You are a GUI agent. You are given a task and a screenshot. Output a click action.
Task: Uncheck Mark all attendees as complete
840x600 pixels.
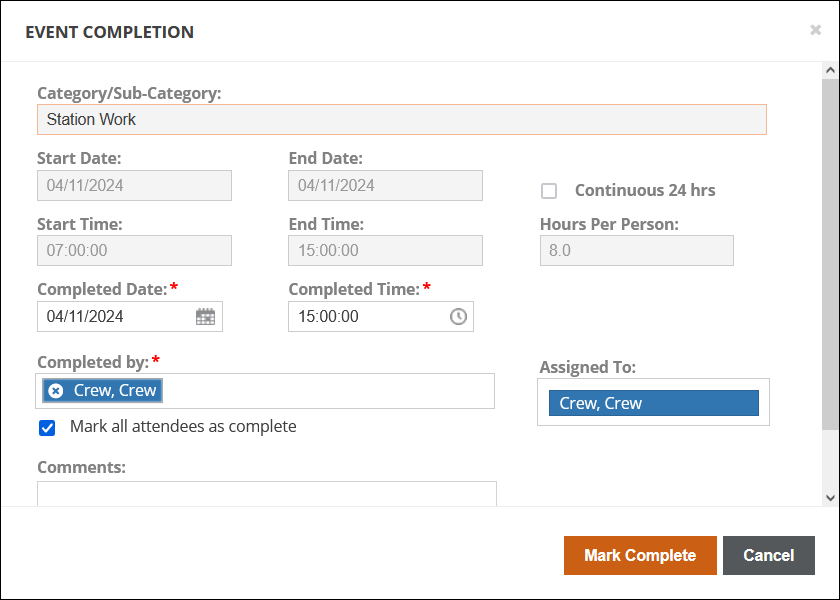pos(47,428)
